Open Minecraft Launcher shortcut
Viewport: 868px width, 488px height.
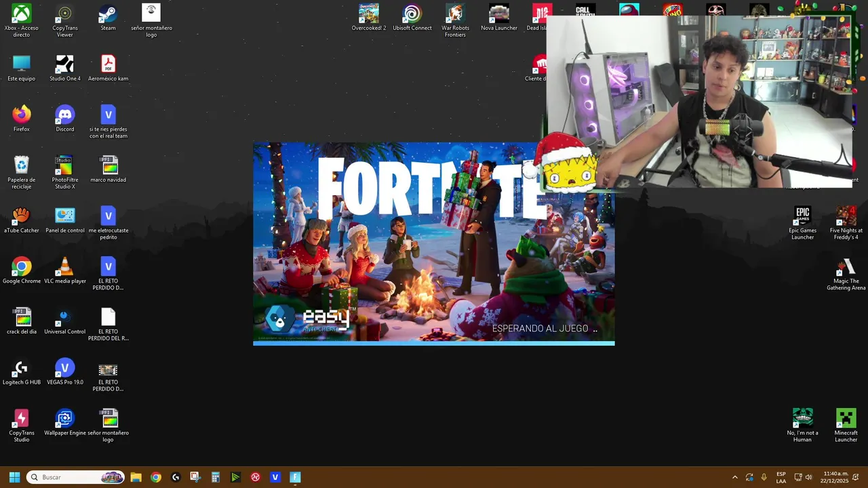tap(846, 425)
